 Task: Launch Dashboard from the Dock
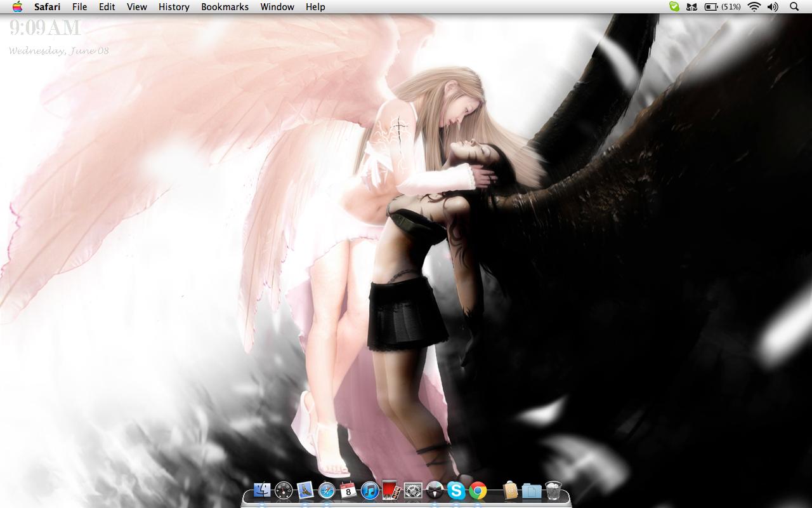tap(284, 490)
